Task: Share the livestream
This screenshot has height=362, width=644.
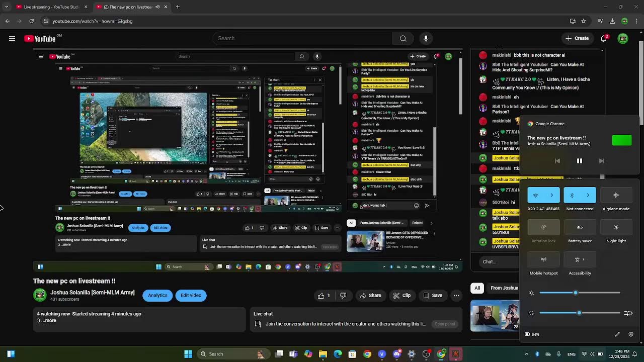Action: 370,296
